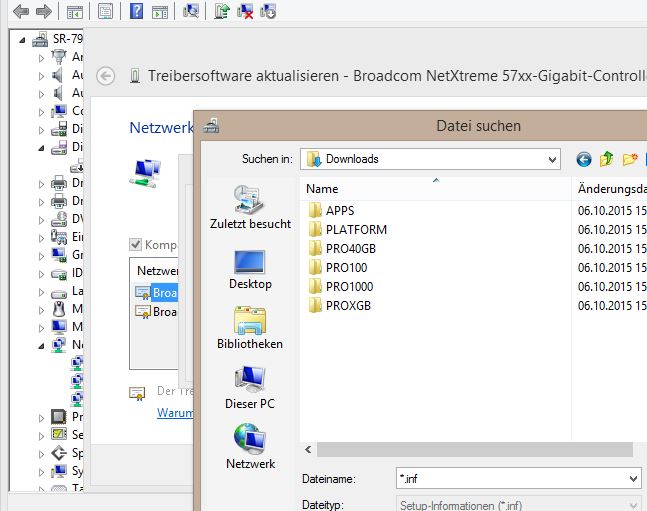Open the Properties toolbar icon in Device Manager

[106, 11]
